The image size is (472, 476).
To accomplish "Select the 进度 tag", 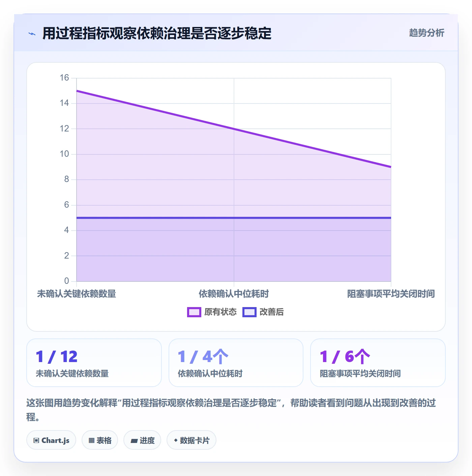I will [x=142, y=440].
